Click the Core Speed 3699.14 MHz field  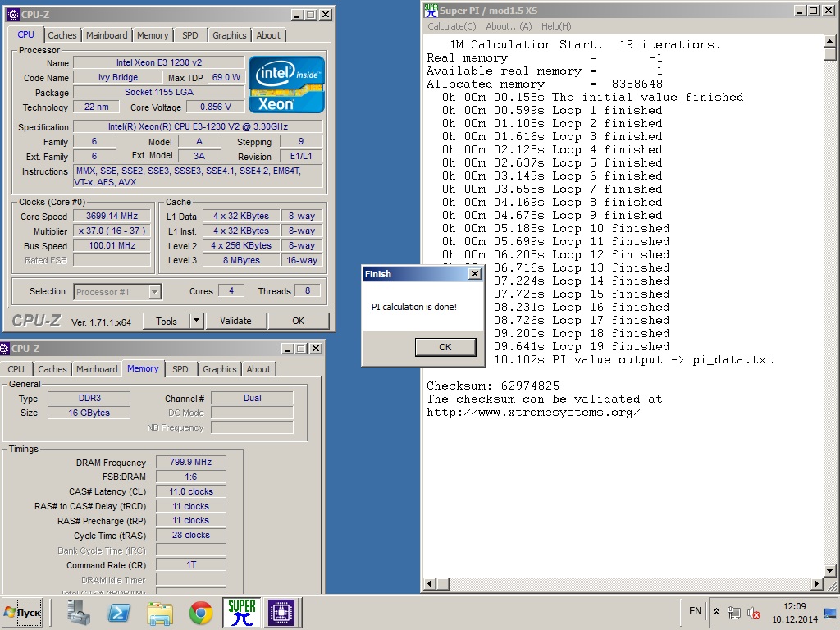click(x=112, y=216)
